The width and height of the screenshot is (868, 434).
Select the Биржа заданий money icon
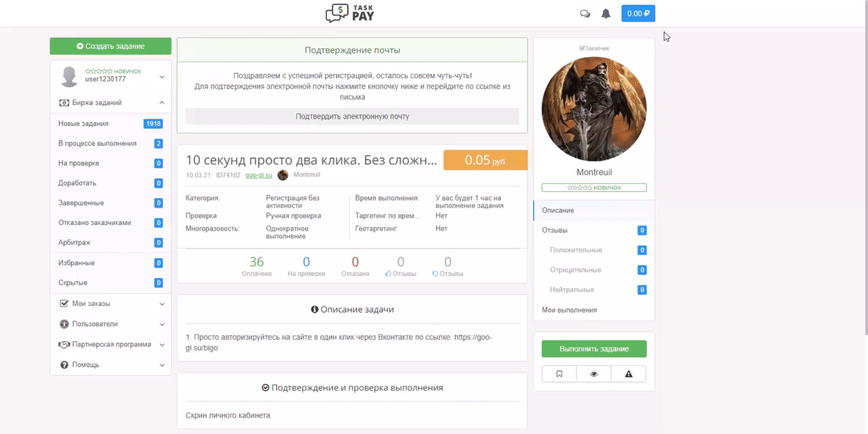point(64,103)
